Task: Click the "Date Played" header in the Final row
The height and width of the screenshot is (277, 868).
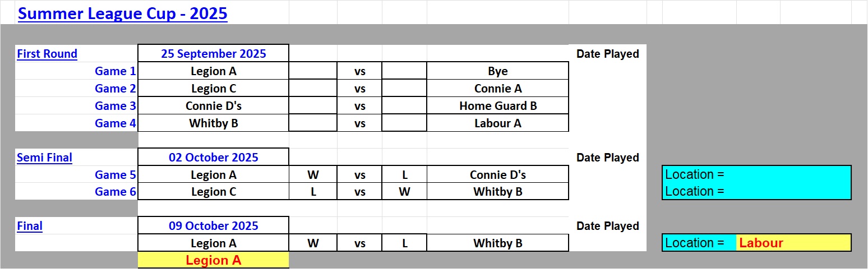Action: [608, 226]
